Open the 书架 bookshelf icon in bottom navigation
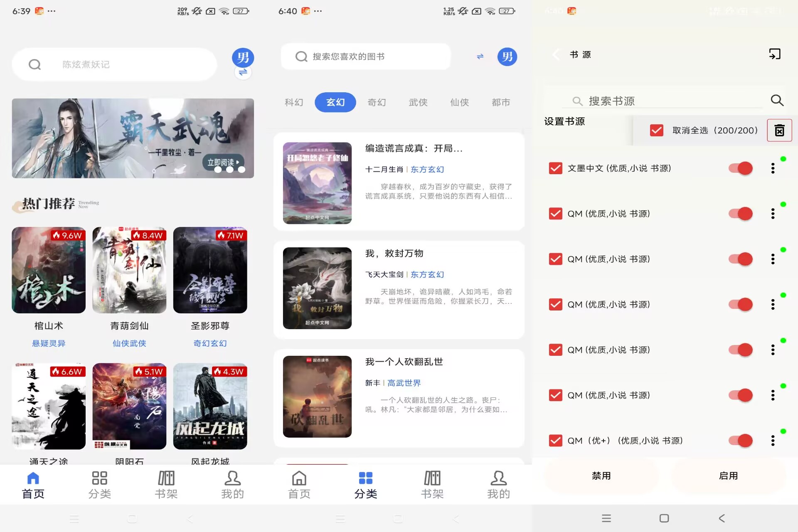Viewport: 798px width, 532px height. (x=166, y=483)
